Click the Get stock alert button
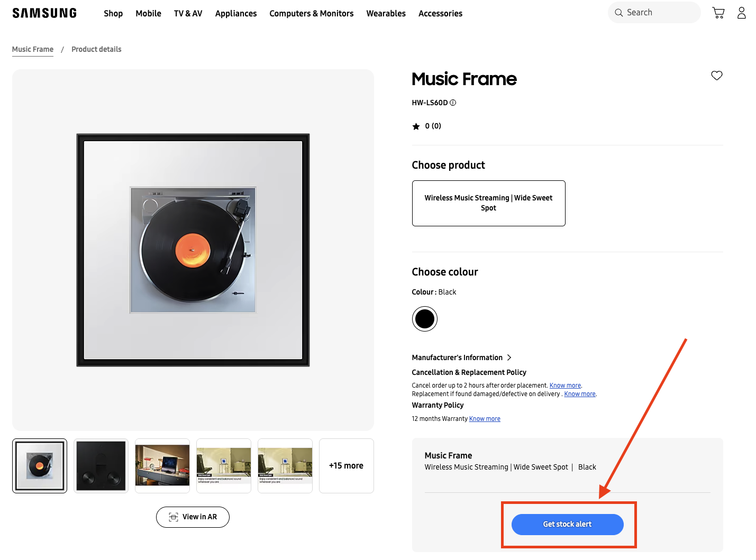 (567, 524)
